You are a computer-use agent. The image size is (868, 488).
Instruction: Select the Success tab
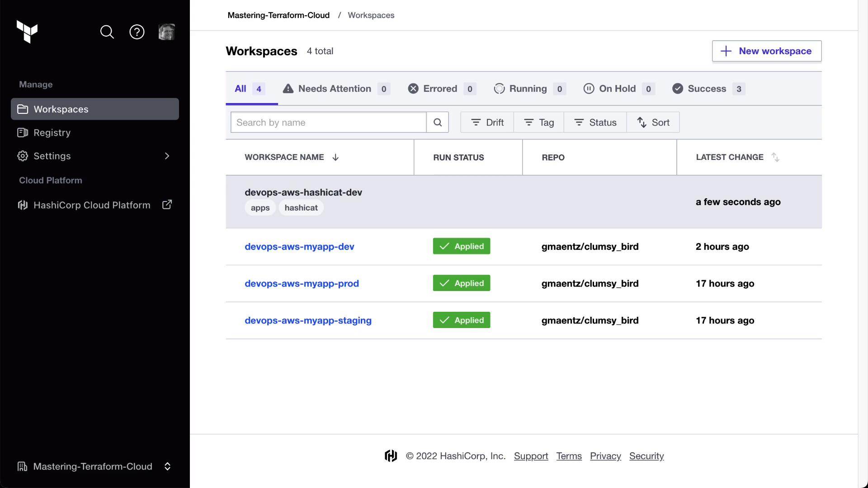pos(708,89)
